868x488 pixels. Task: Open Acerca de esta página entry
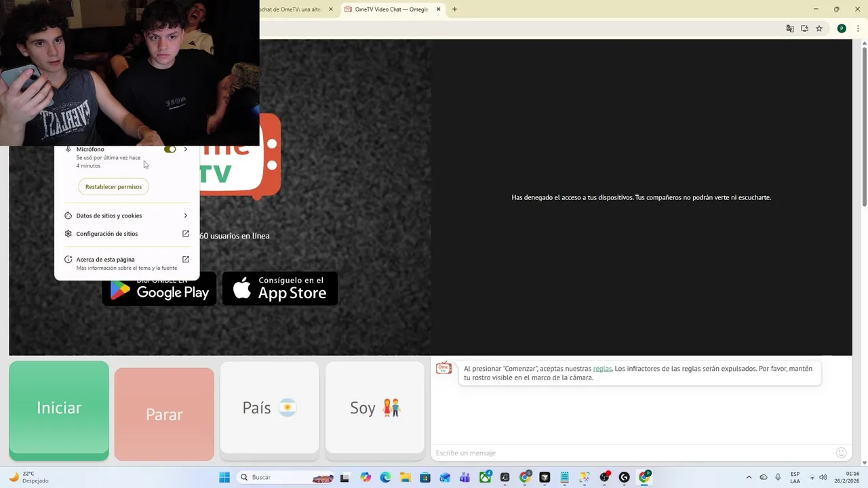pos(127,263)
